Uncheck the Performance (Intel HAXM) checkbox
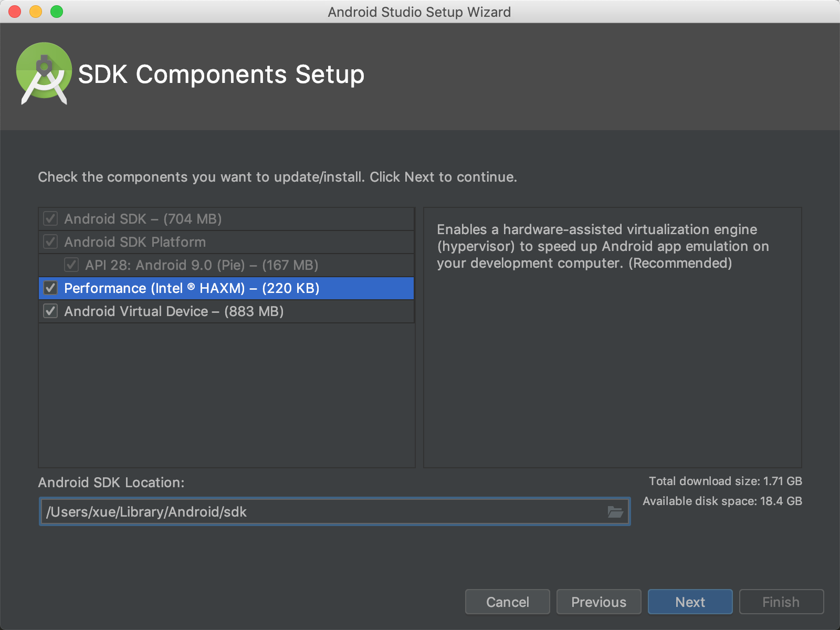The width and height of the screenshot is (840, 630). (51, 288)
